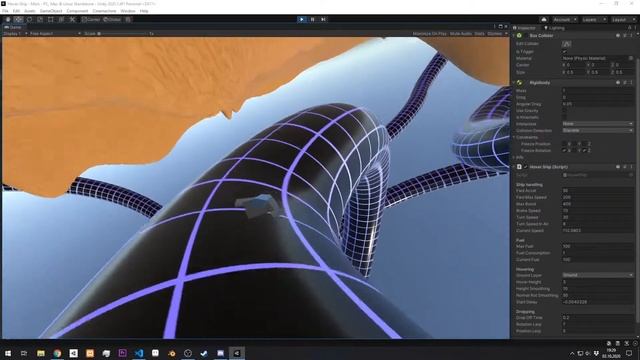Screen dimensions: 640x360
Task: Open the GameObject menu
Action: [x=51, y=11]
